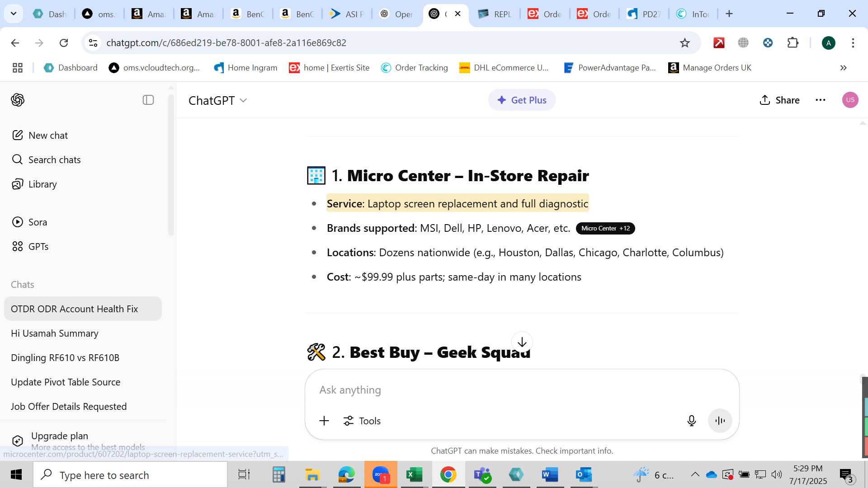View site information icon in address bar
This screenshot has width=868, height=488.
click(x=93, y=43)
